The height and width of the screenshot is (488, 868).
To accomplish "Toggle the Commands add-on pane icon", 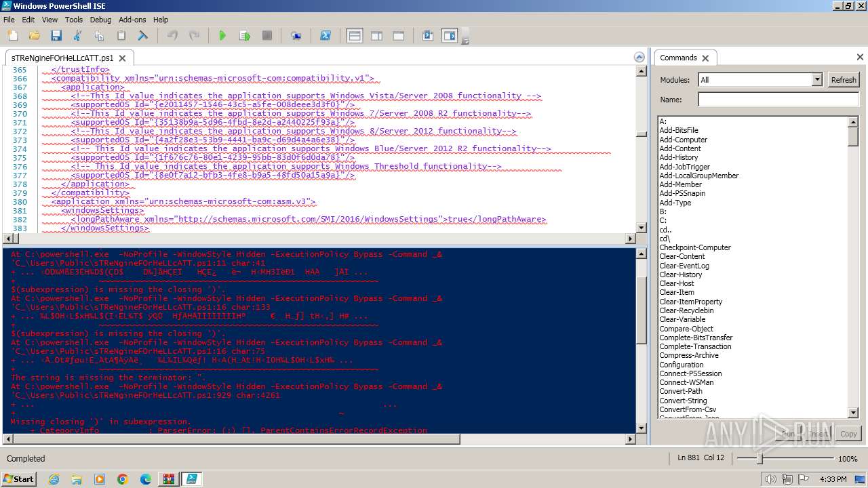I will [x=450, y=35].
